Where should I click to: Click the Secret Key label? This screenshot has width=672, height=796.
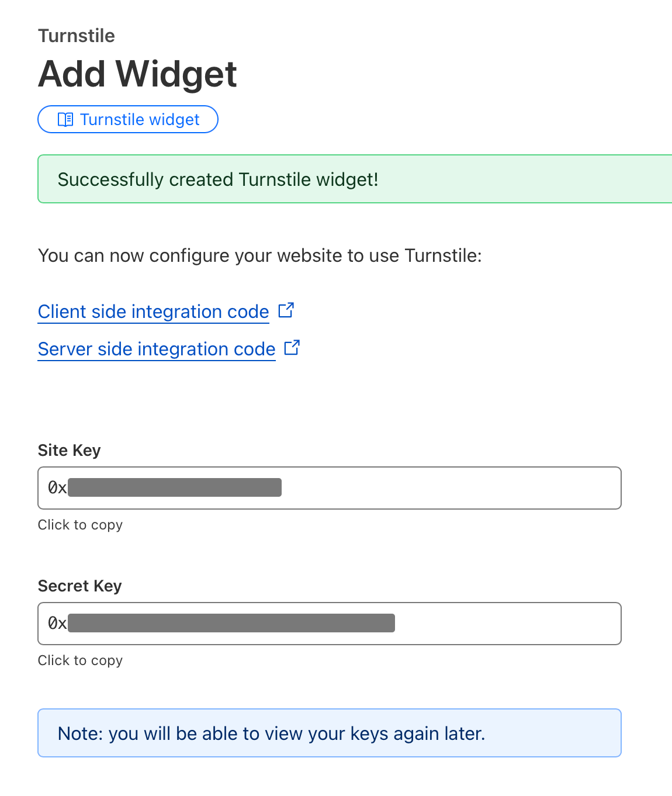pos(79,586)
